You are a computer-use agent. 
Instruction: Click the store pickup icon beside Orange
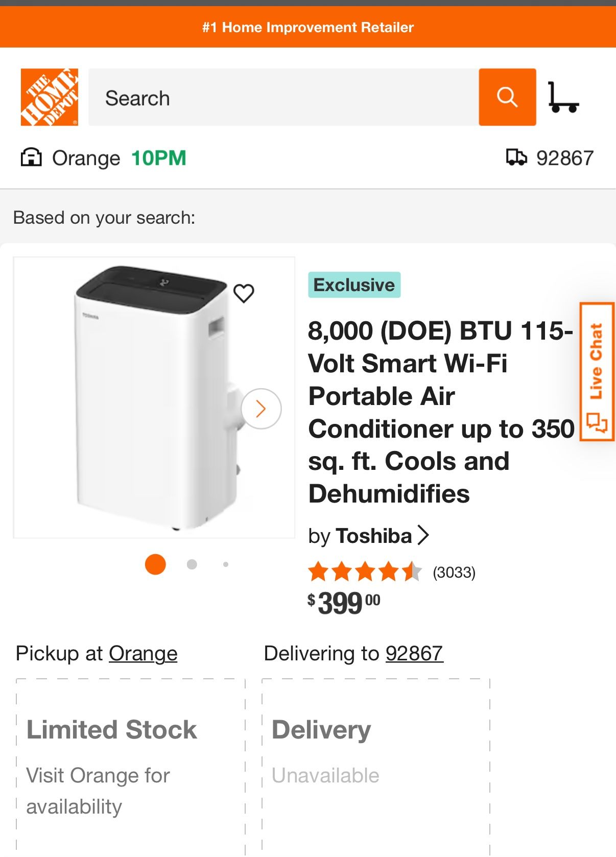tap(31, 158)
